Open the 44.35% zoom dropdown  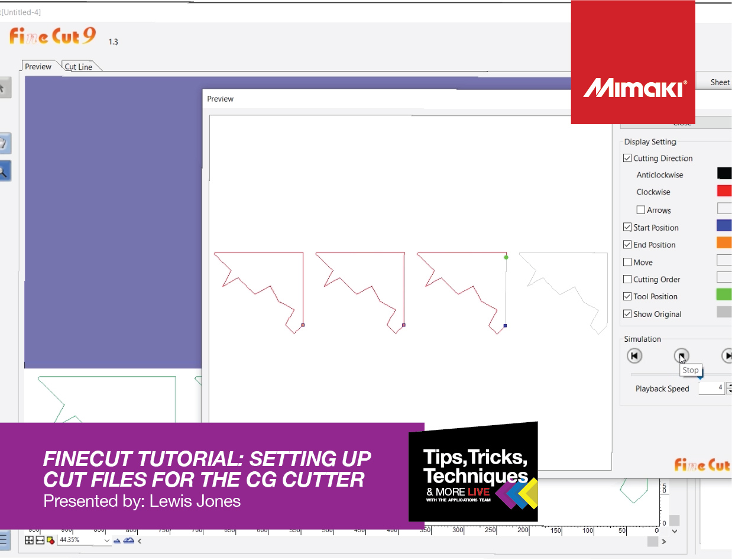(107, 540)
